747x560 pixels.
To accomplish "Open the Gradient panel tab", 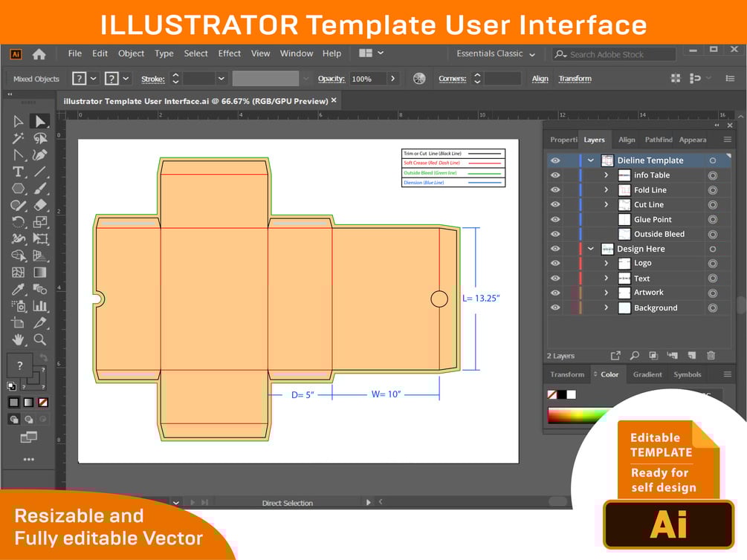I will 647,374.
